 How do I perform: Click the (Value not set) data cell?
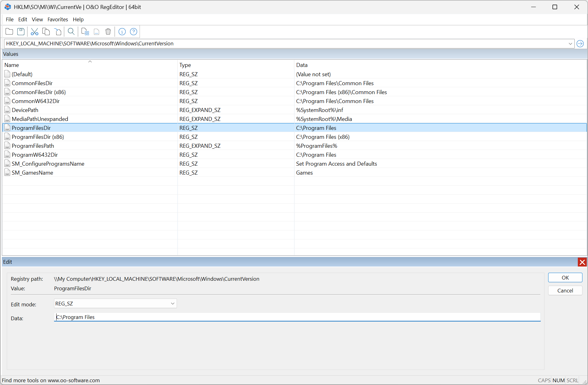point(313,74)
